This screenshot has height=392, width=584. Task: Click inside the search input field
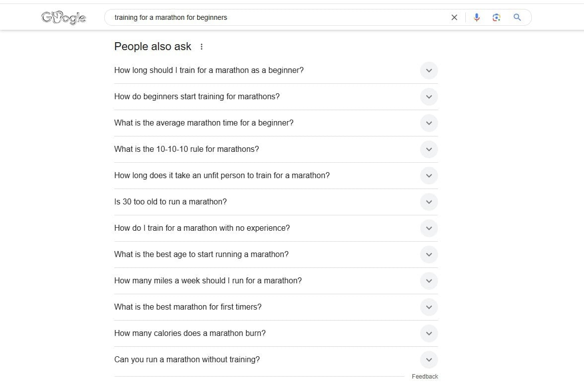pos(278,17)
